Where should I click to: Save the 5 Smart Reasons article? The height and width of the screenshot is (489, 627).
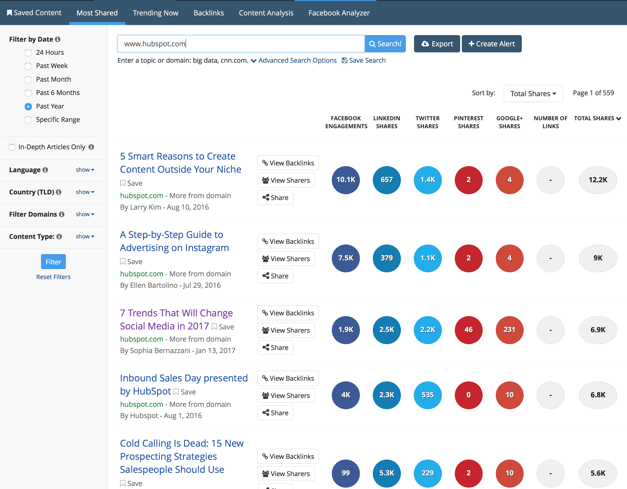coord(131,183)
